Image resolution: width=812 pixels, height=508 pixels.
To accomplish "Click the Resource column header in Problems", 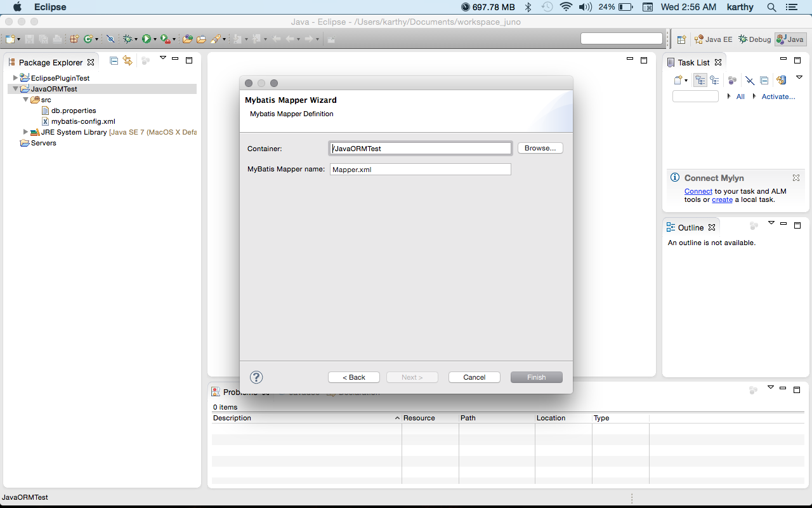I will click(430, 418).
